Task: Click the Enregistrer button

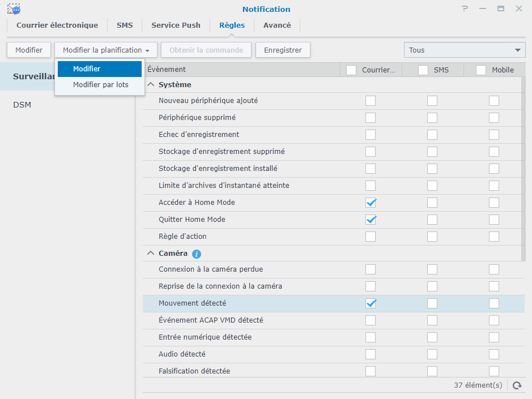Action: (x=283, y=50)
